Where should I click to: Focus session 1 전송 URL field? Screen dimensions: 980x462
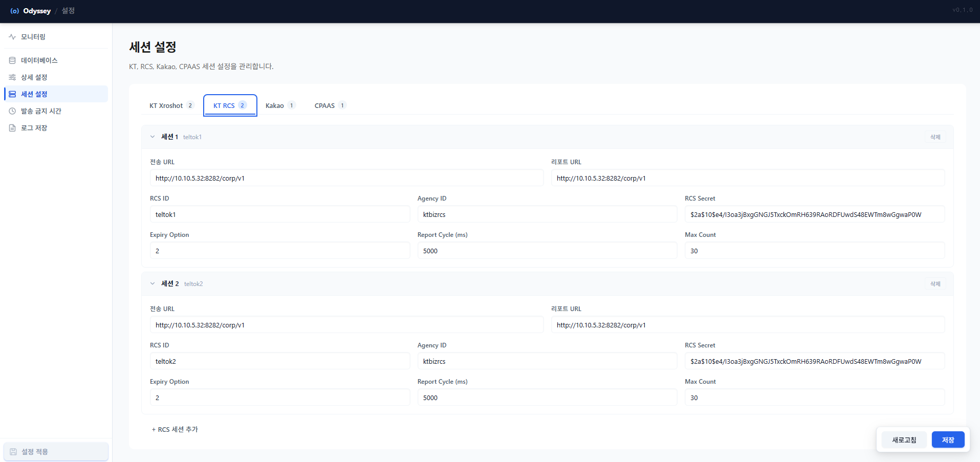pos(346,178)
